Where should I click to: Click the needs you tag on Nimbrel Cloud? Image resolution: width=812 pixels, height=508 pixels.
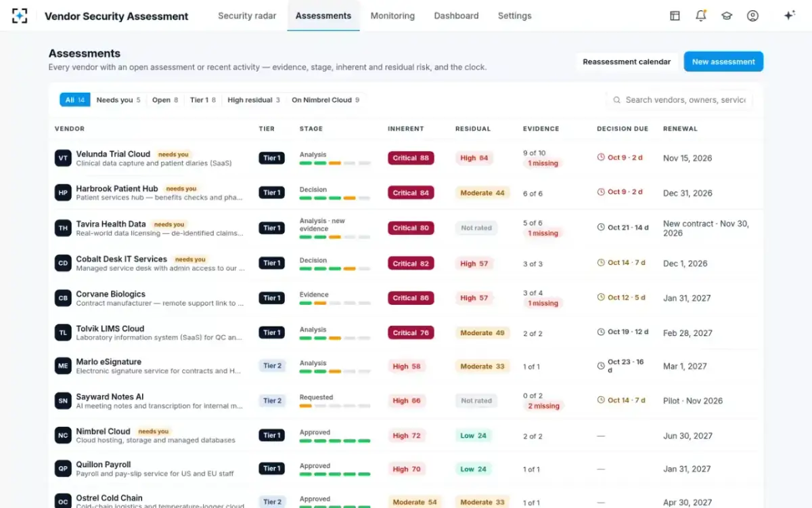point(154,431)
